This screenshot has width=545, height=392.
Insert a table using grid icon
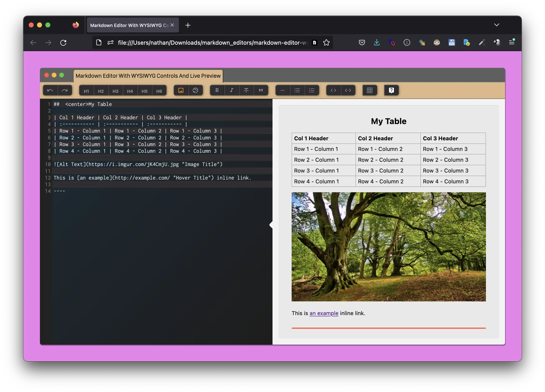(x=370, y=90)
